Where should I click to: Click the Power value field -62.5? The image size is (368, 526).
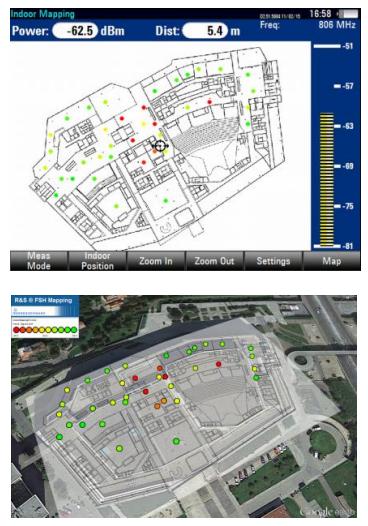tap(76, 31)
